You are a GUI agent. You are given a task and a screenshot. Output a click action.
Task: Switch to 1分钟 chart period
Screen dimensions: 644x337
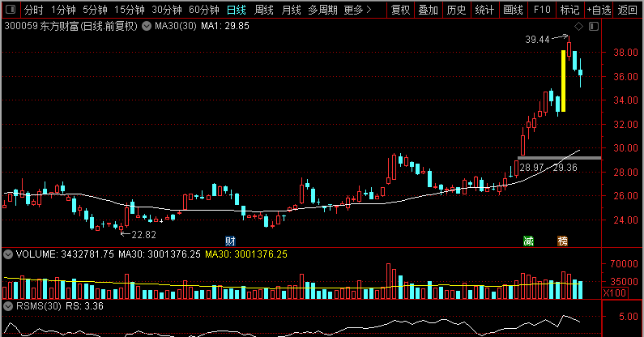tap(63, 10)
